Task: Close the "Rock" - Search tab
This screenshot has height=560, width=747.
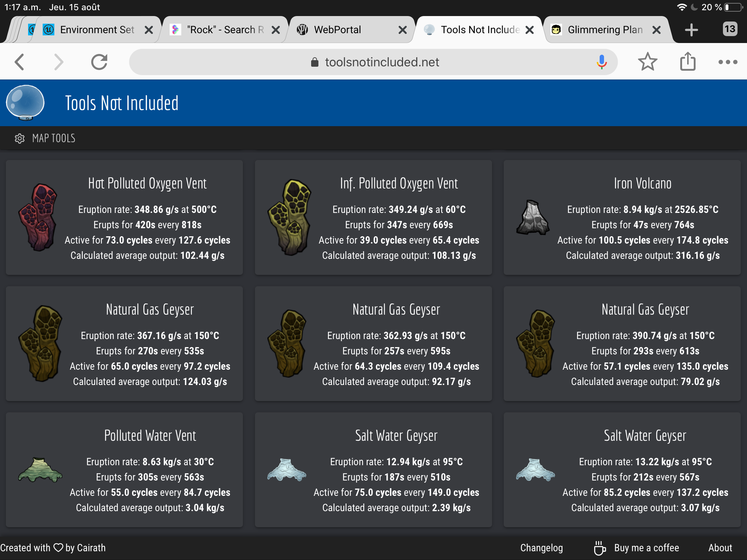Action: coord(276,30)
